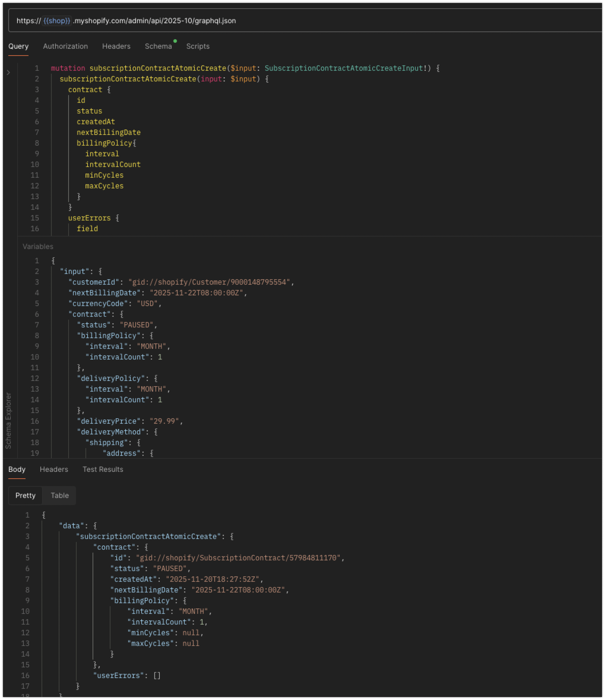The image size is (605, 700).
Task: Switch response view to Table
Action: coord(60,495)
